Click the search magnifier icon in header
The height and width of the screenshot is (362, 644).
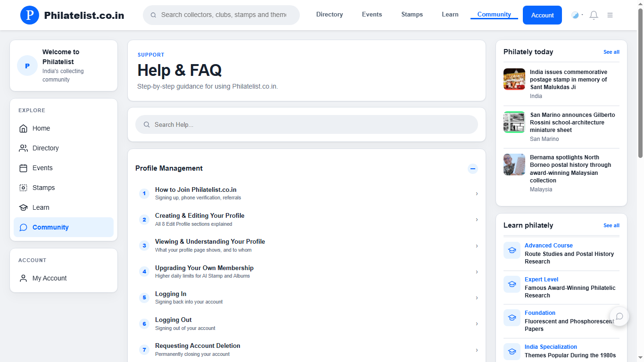[x=153, y=15]
